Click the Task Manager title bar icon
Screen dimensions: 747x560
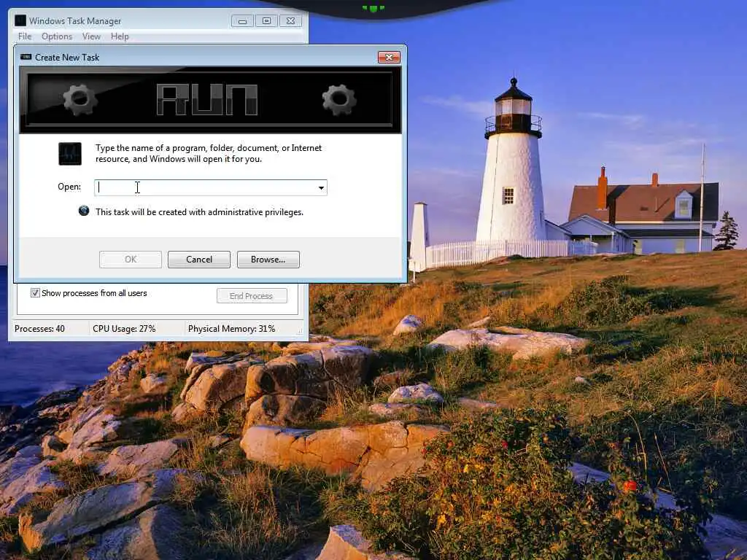point(20,20)
